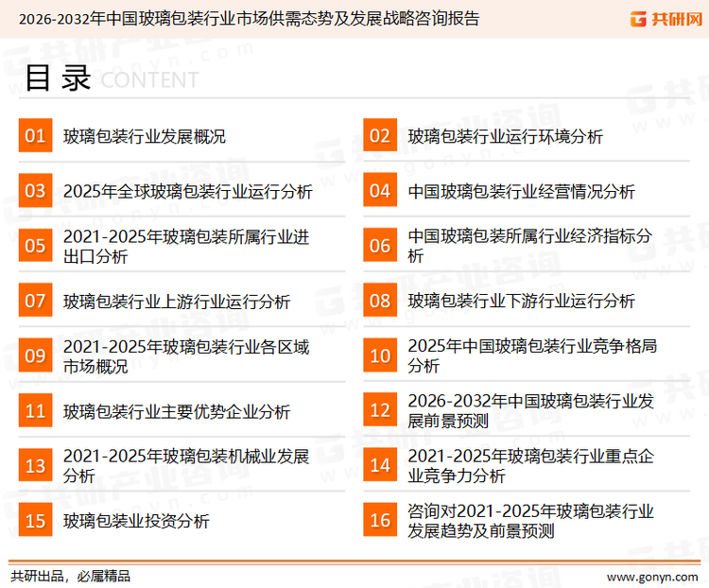Click the orange 04 number box
The height and width of the screenshot is (588, 709).
coord(380,190)
